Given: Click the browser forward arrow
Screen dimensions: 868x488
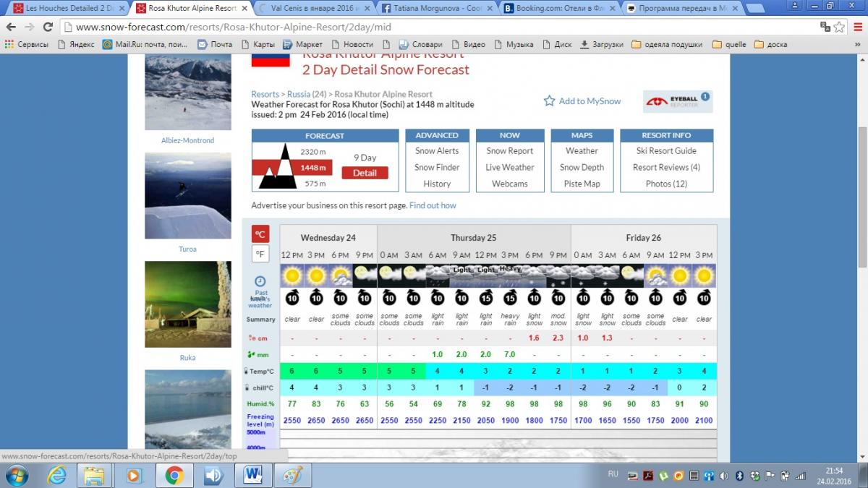Looking at the screenshot, I should pos(30,27).
